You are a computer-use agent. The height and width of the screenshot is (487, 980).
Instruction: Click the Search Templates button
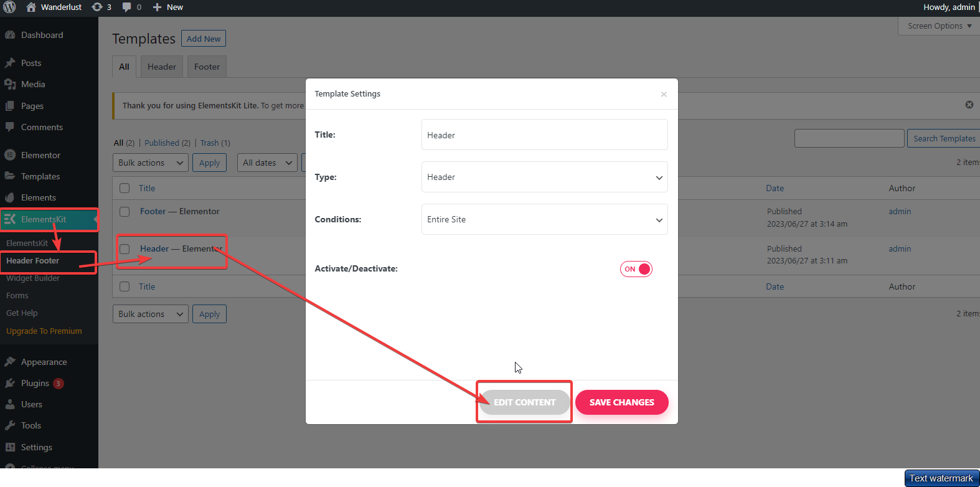click(944, 138)
